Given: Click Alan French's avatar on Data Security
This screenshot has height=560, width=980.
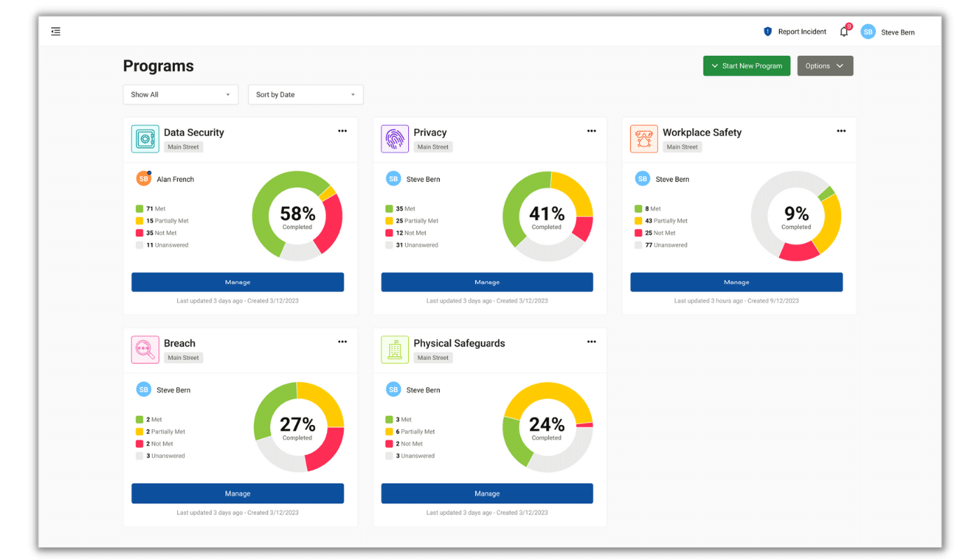Looking at the screenshot, I should (143, 178).
